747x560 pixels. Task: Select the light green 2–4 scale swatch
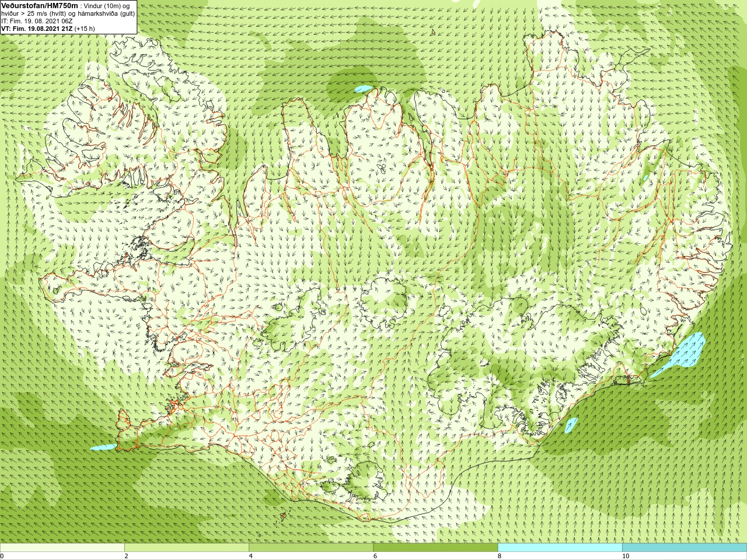pos(187,548)
